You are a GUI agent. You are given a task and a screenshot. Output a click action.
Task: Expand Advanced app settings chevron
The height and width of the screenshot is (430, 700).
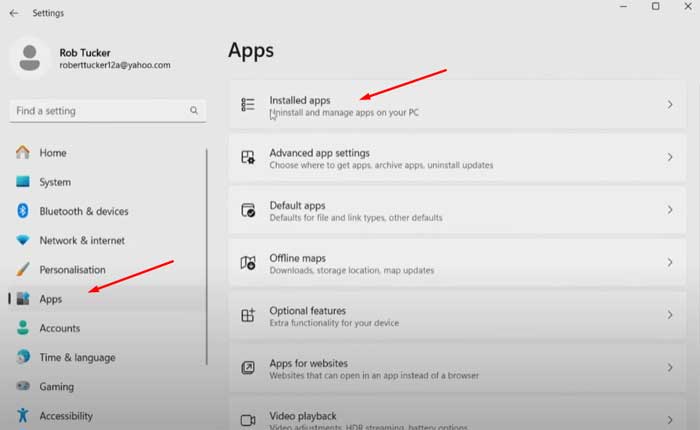[x=669, y=157]
